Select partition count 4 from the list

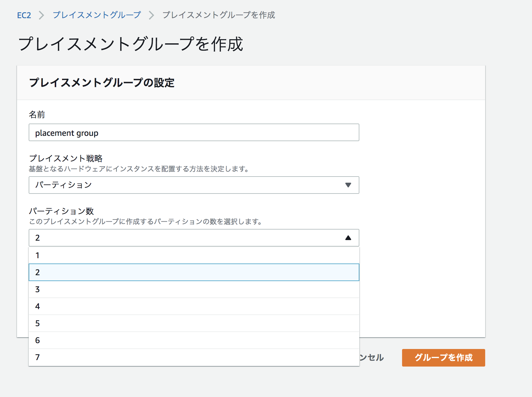click(x=193, y=306)
